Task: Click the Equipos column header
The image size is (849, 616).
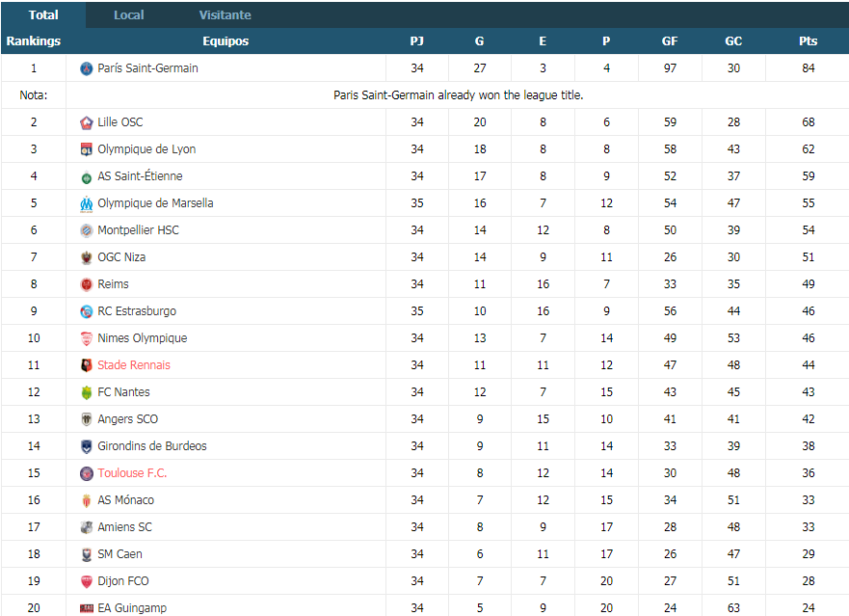Action: click(226, 41)
